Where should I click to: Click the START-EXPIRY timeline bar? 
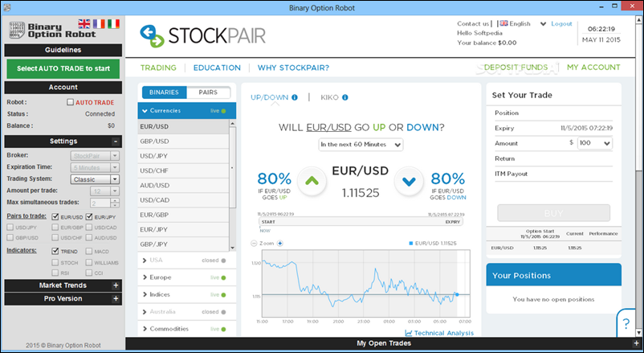(361, 222)
